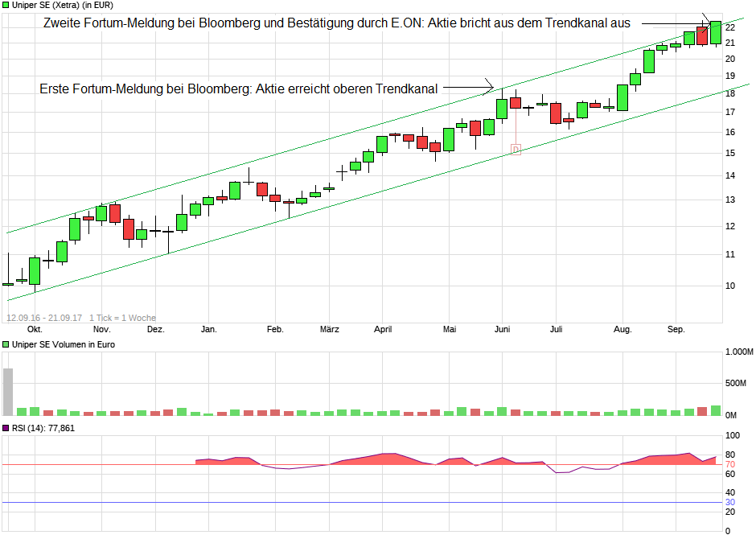This screenshot has height=539, width=756.
Task: Click the 'RSI (14): 77,861' label
Action: click(x=43, y=428)
